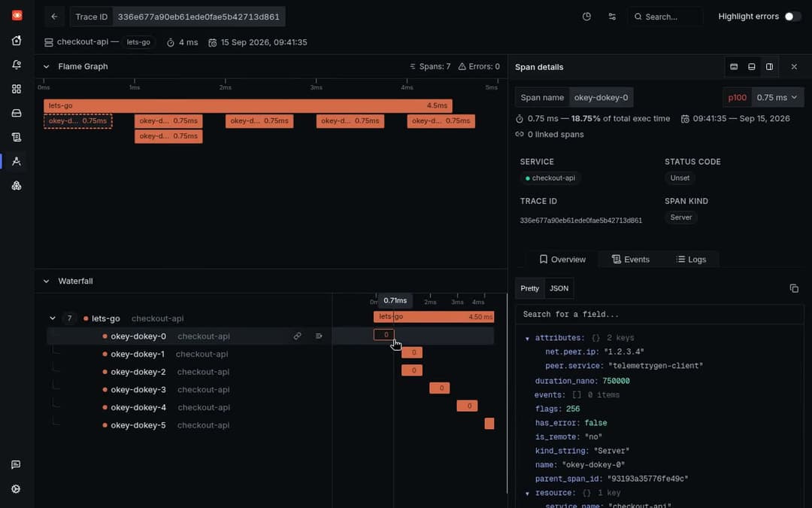The height and width of the screenshot is (508, 812).
Task: Click the checkout-api service badge
Action: pyautogui.click(x=550, y=178)
